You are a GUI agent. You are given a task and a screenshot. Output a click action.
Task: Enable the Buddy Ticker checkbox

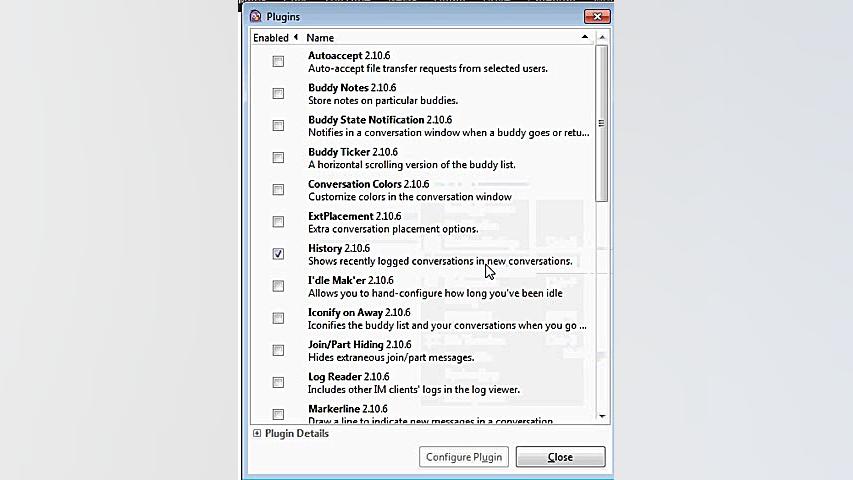pos(278,158)
